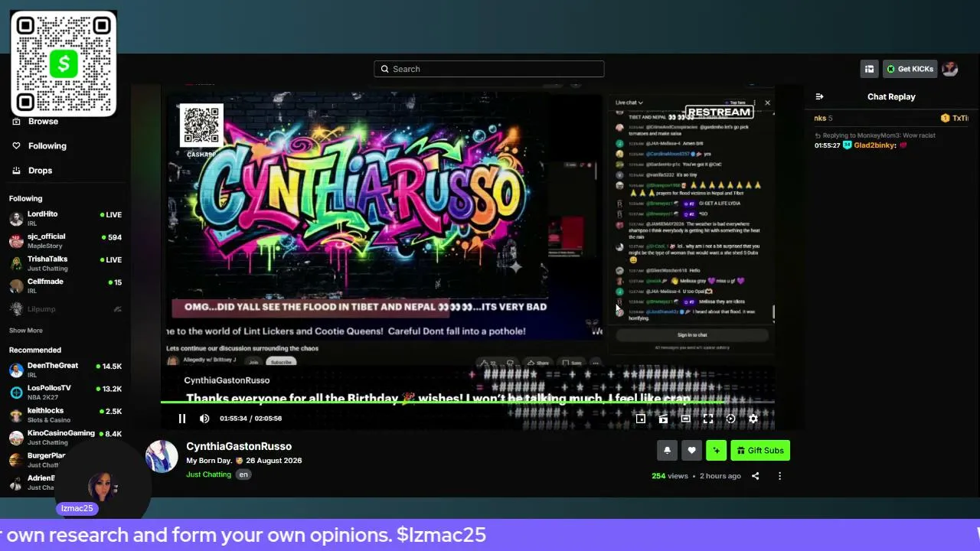
Task: Open the TrishaTalks channel
Action: point(65,263)
